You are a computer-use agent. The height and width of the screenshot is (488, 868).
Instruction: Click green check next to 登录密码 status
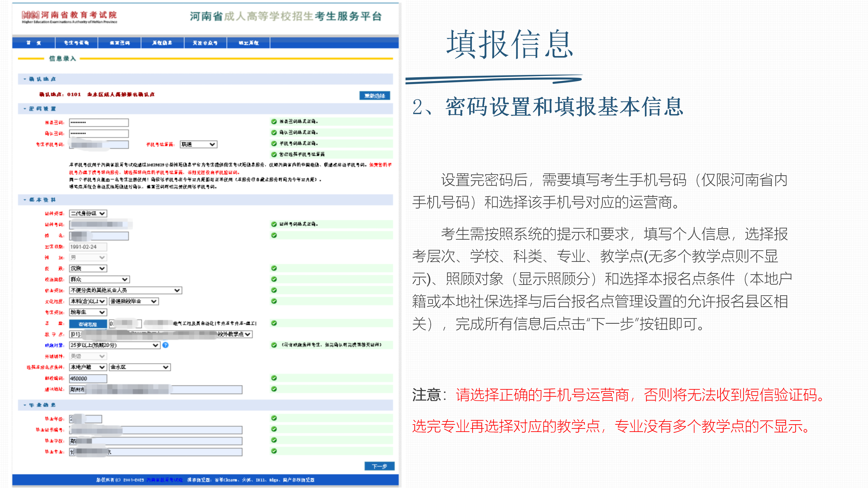click(x=274, y=122)
